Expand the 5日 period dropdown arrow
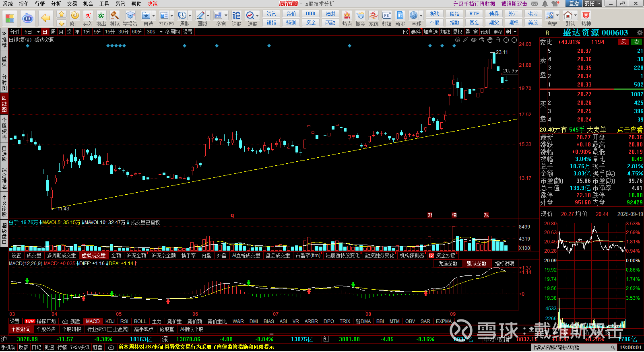This screenshot has height=352, width=644. (x=38, y=32)
